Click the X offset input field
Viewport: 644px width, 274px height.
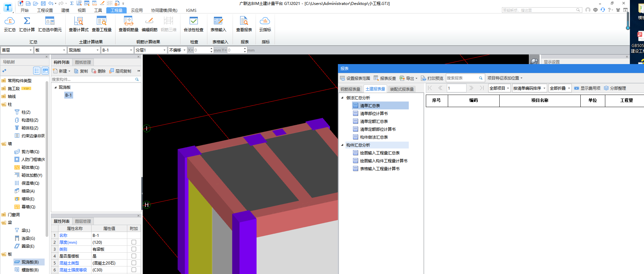pyautogui.click(x=201, y=50)
